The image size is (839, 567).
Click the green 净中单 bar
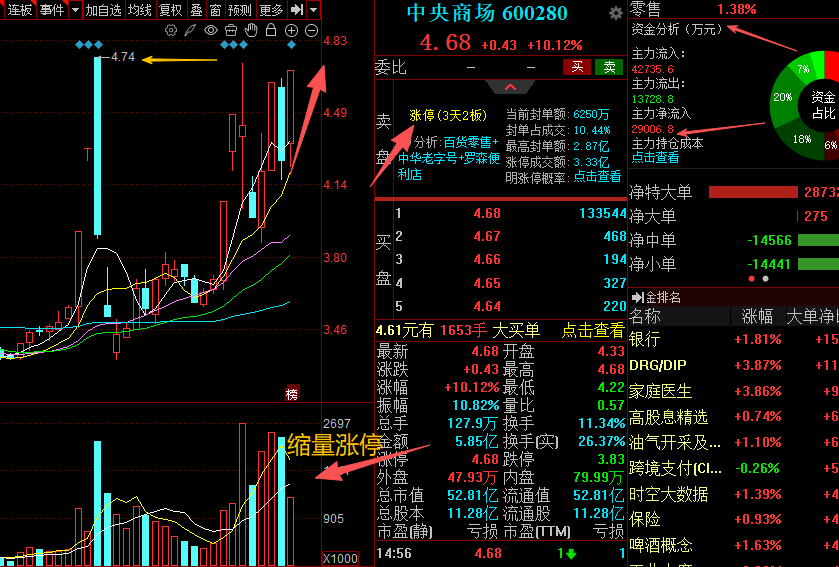pyautogui.click(x=818, y=240)
